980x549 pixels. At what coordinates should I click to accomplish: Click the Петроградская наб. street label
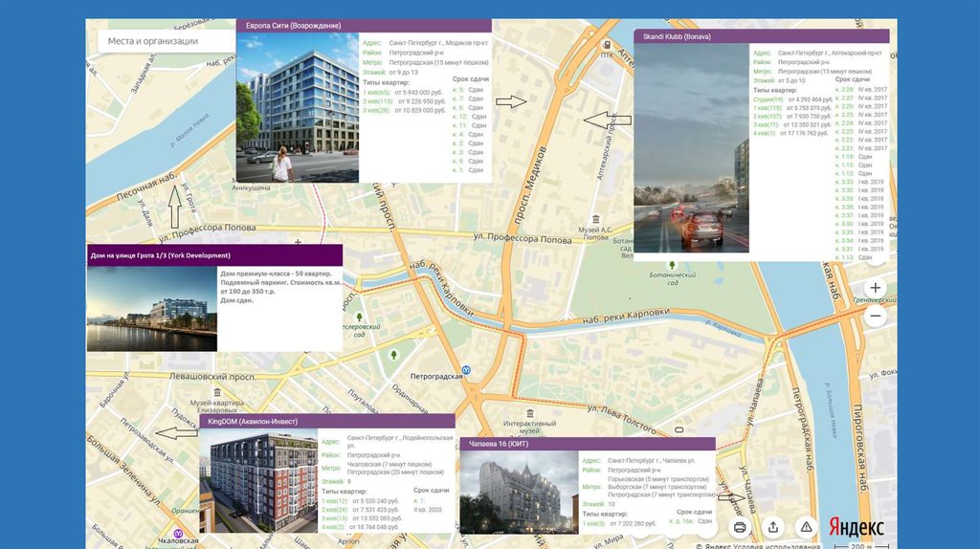tap(803, 429)
